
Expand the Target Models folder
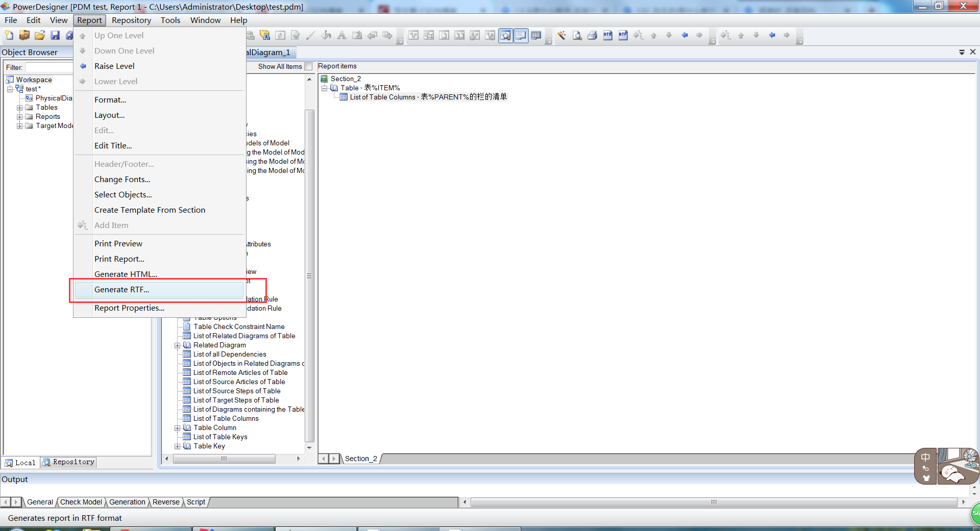19,125
